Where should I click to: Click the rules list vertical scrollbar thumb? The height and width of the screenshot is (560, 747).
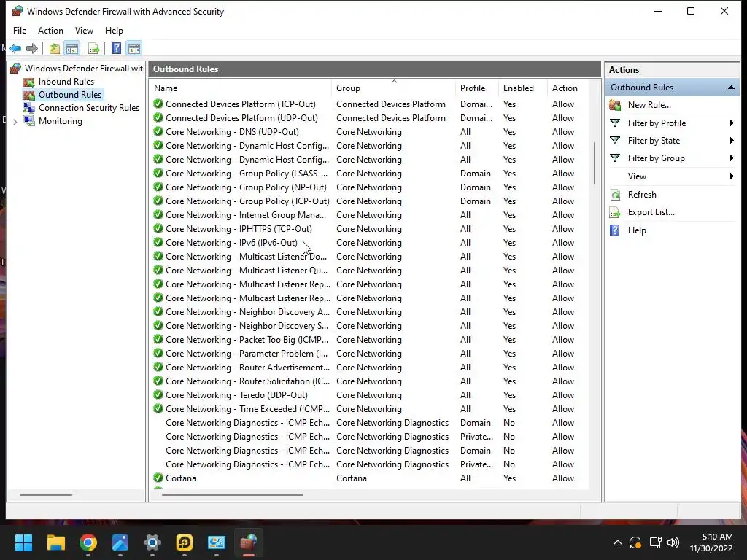(x=594, y=163)
